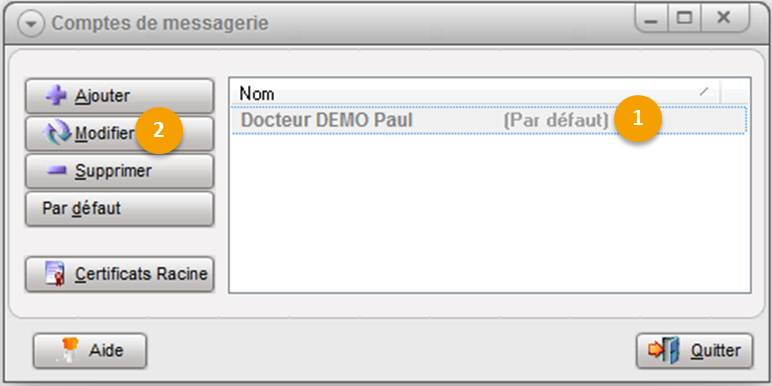Click the purple minus icon on Supprimer
This screenshot has width=772, height=386.
57,171
